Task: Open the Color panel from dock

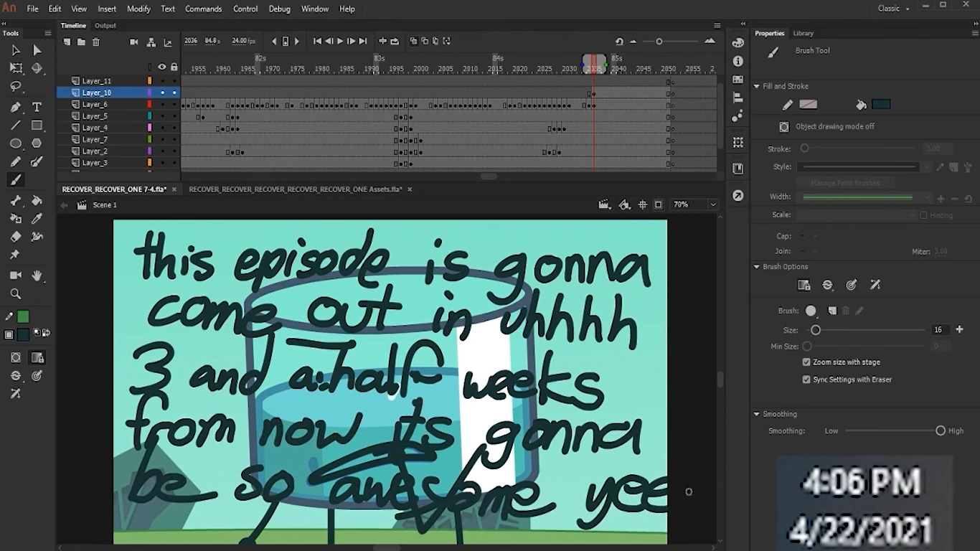Action: [738, 43]
